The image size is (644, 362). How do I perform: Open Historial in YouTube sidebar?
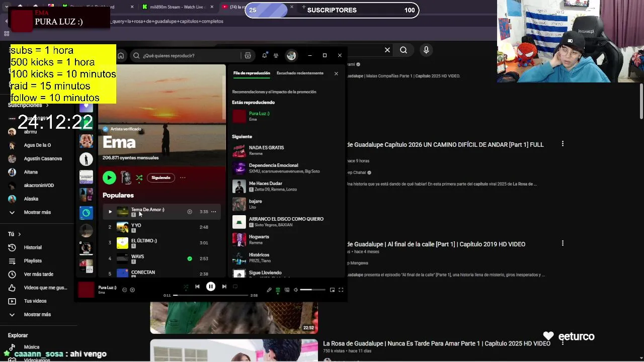coord(33,247)
